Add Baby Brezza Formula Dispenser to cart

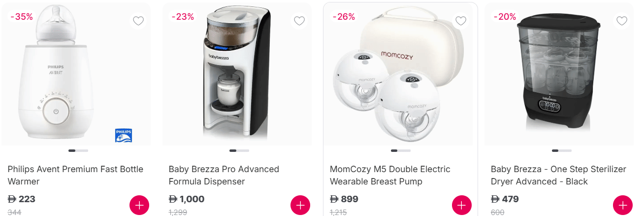pyautogui.click(x=300, y=205)
